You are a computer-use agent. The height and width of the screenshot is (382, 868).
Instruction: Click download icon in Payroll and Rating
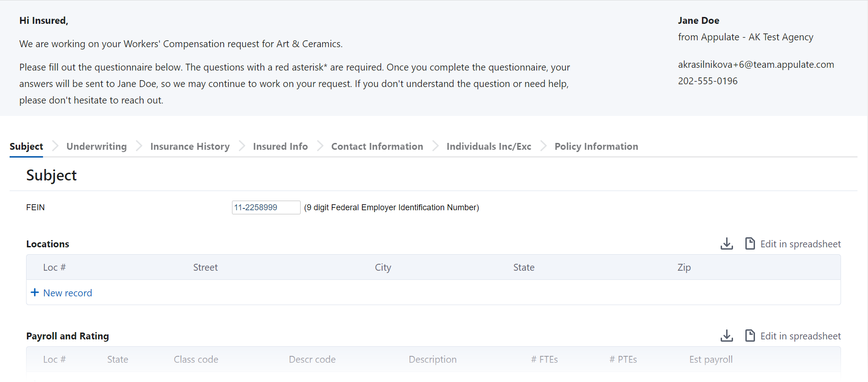tap(727, 336)
